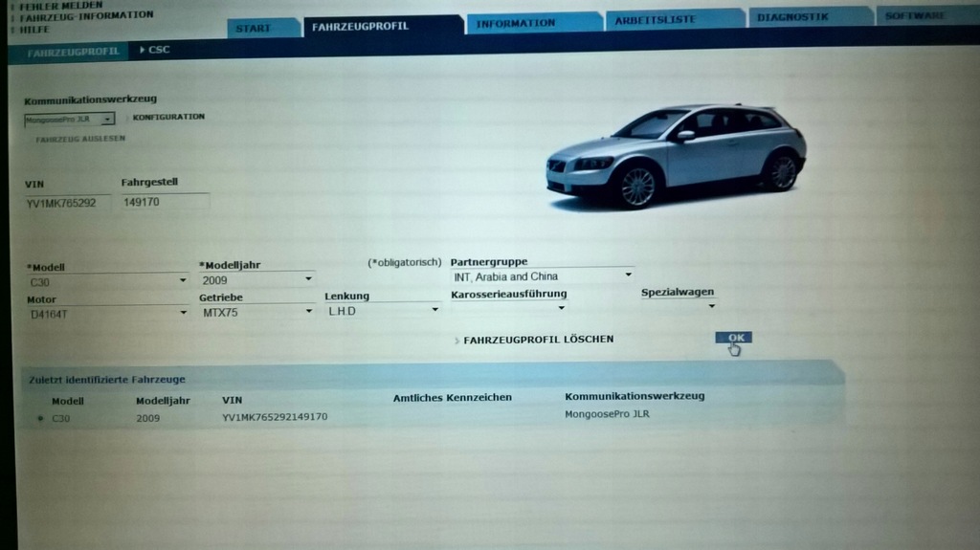The height and width of the screenshot is (550, 980).
Task: Click FAHRZEUGPROFIL LÖSCHEN
Action: coord(538,340)
